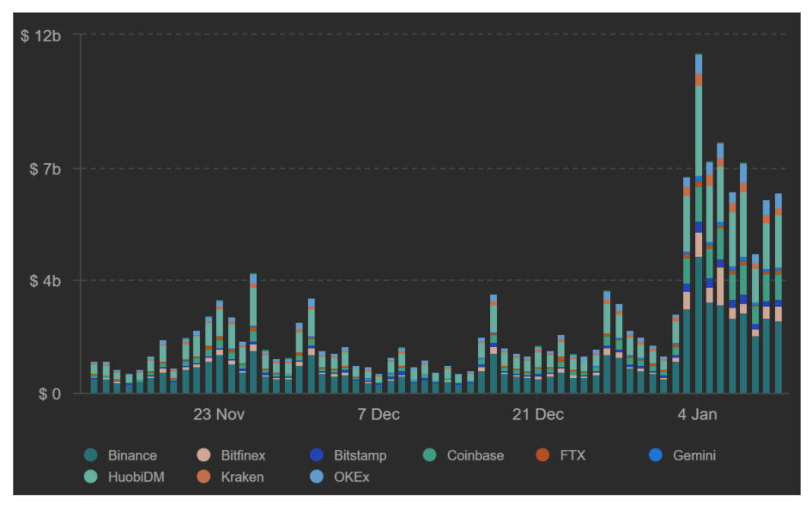The width and height of the screenshot is (812, 506).
Task: Click the Gemini legend color dot
Action: click(655, 455)
